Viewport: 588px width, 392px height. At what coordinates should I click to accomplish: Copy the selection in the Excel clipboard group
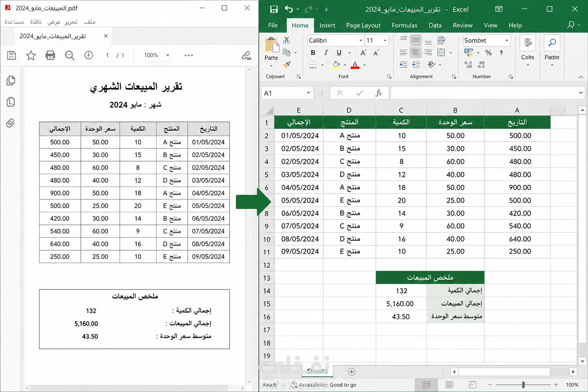point(286,52)
